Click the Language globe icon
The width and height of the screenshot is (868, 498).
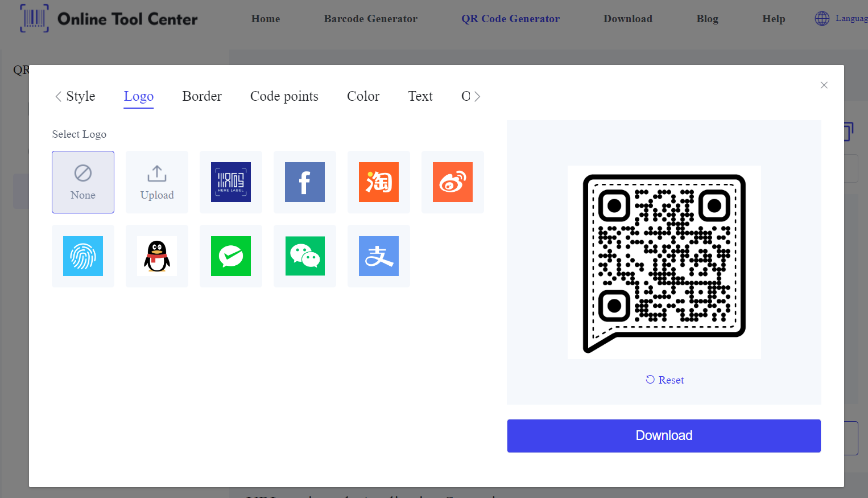click(x=822, y=19)
